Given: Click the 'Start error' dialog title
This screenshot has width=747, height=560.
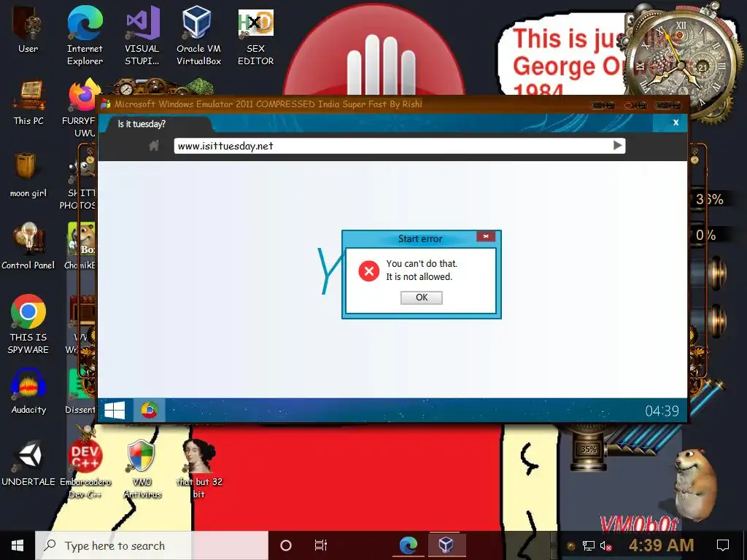Looking at the screenshot, I should (x=420, y=238).
